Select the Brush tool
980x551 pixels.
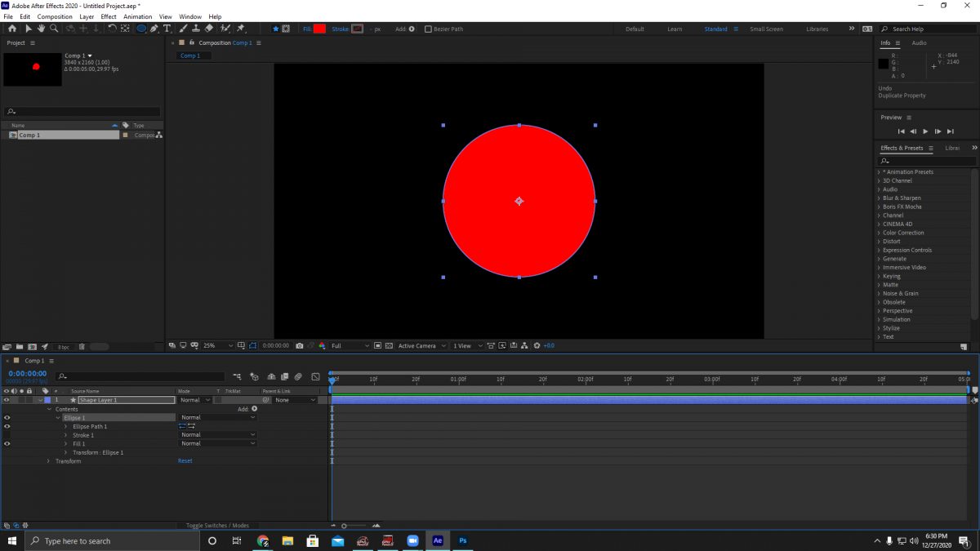click(x=184, y=29)
